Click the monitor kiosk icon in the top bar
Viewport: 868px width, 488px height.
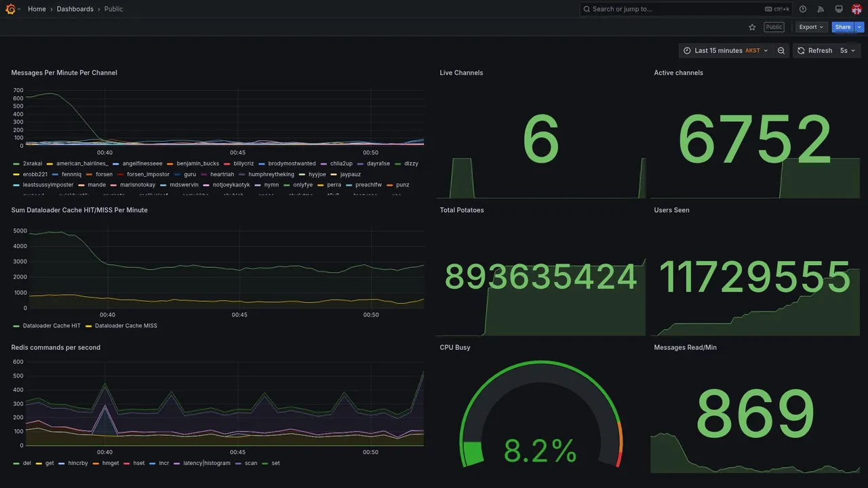tap(839, 9)
